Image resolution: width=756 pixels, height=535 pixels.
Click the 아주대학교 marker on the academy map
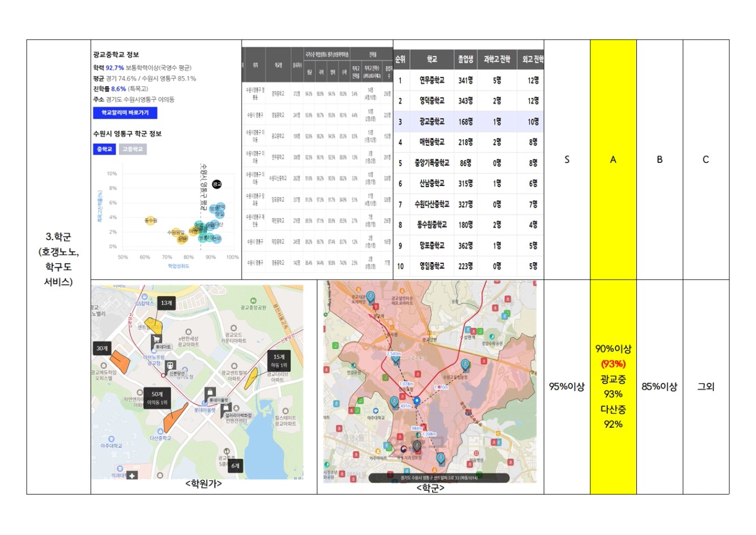[112, 439]
